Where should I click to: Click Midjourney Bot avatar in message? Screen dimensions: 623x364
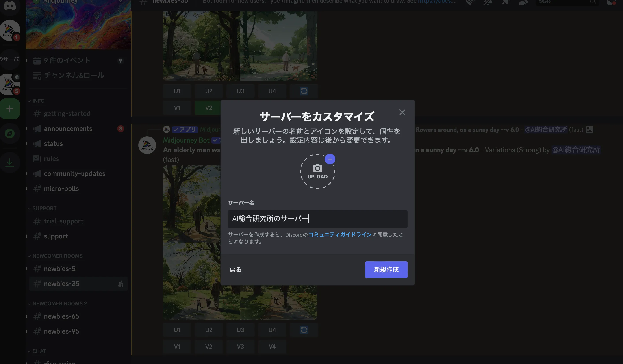[x=147, y=145]
